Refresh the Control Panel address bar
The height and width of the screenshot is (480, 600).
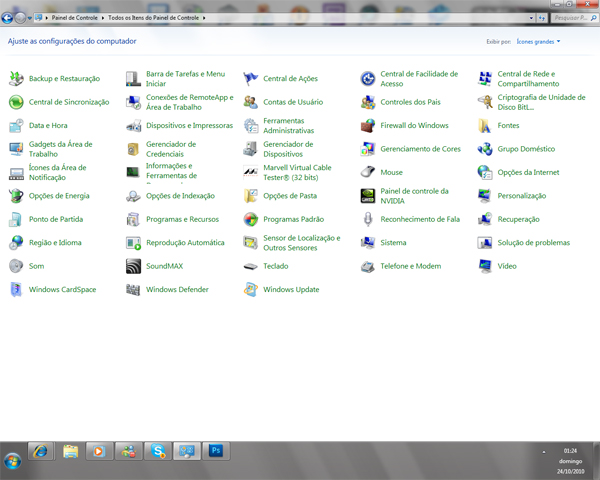pyautogui.click(x=542, y=18)
